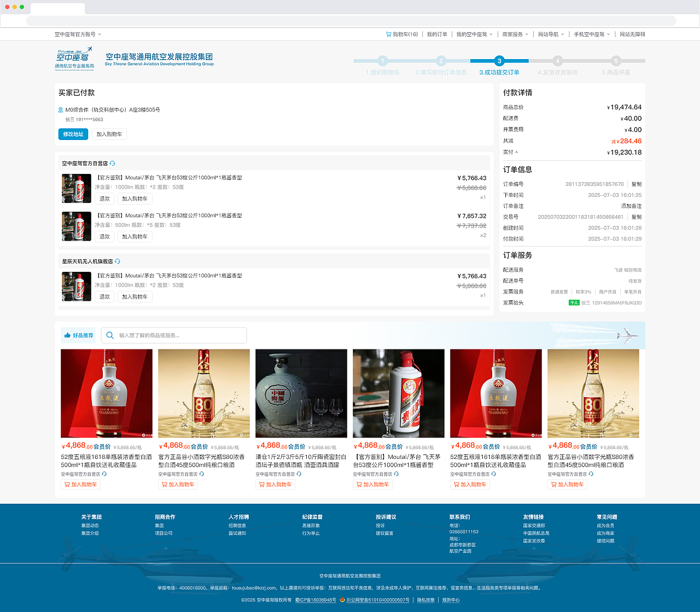
Task: Open the Moutai bottle recommendation image
Action: tap(399, 393)
